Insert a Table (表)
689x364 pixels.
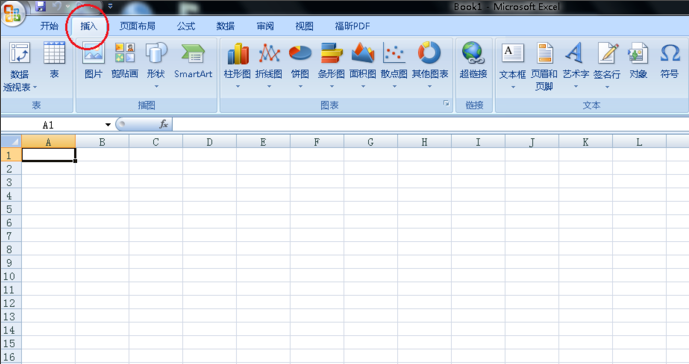pyautogui.click(x=54, y=60)
